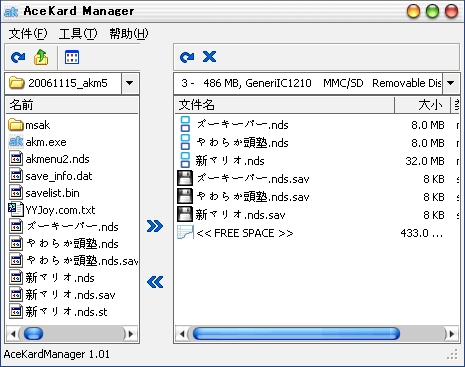Click the AceKard Manager title bar logo
Image resolution: width=465 pixels, height=367 pixels.
click(x=11, y=11)
